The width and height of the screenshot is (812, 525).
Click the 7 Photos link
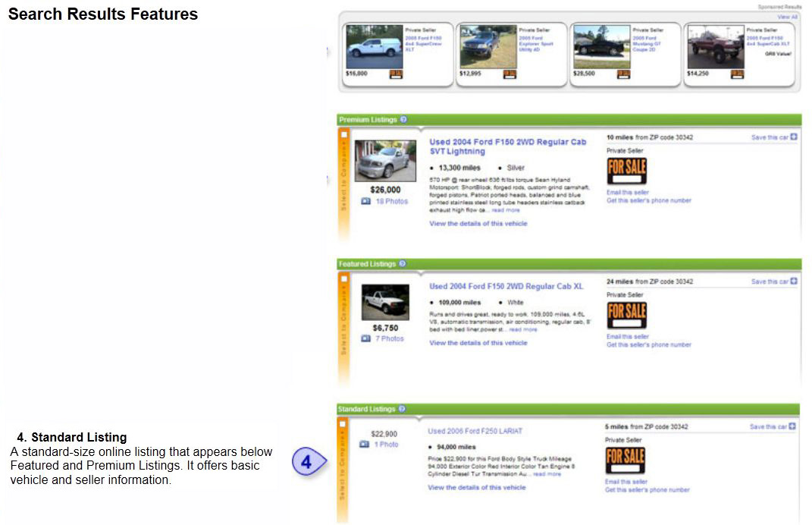390,338
